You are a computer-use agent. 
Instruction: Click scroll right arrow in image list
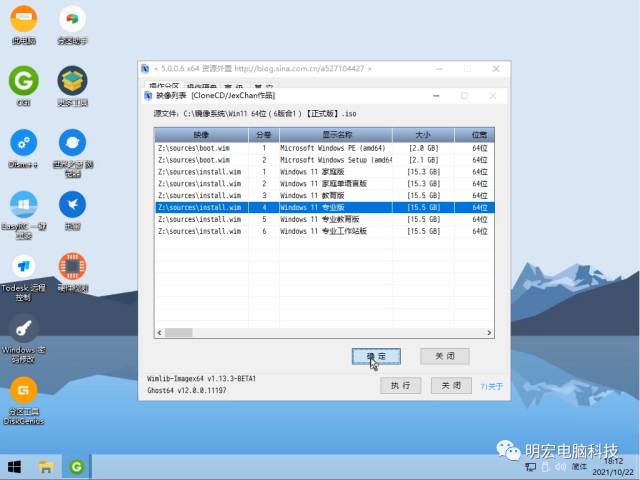click(x=489, y=333)
